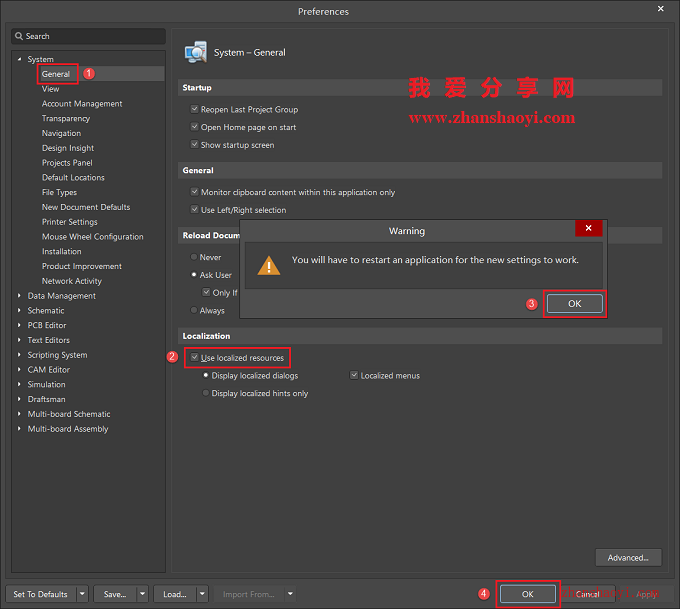Select Never reload option

(x=194, y=257)
